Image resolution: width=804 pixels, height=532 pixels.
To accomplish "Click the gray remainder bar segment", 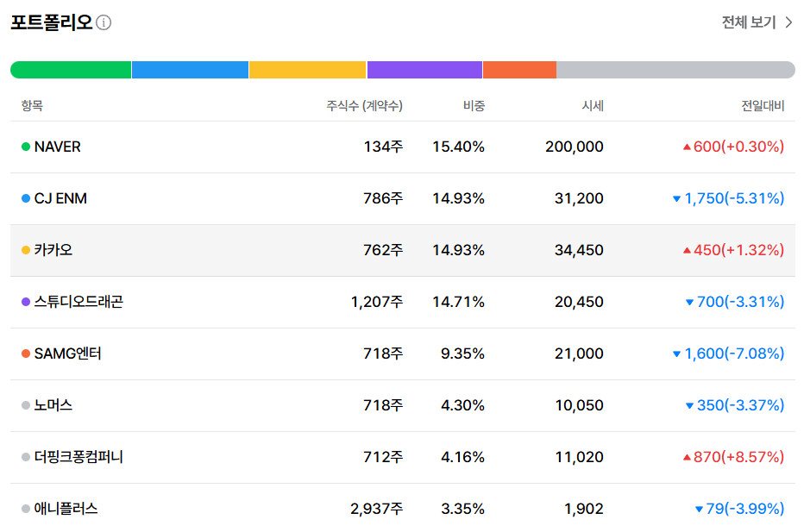I will (x=675, y=70).
